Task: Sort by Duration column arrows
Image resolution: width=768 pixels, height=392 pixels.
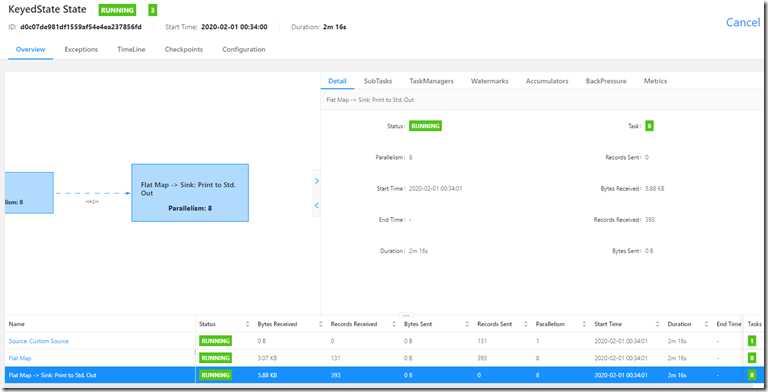Action: (x=706, y=324)
